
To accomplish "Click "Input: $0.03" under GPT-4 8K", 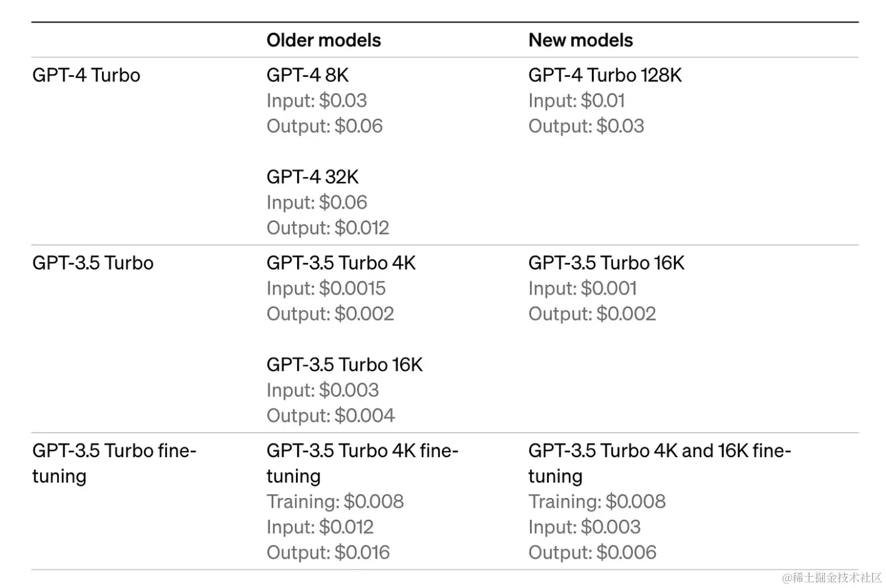I will [317, 101].
